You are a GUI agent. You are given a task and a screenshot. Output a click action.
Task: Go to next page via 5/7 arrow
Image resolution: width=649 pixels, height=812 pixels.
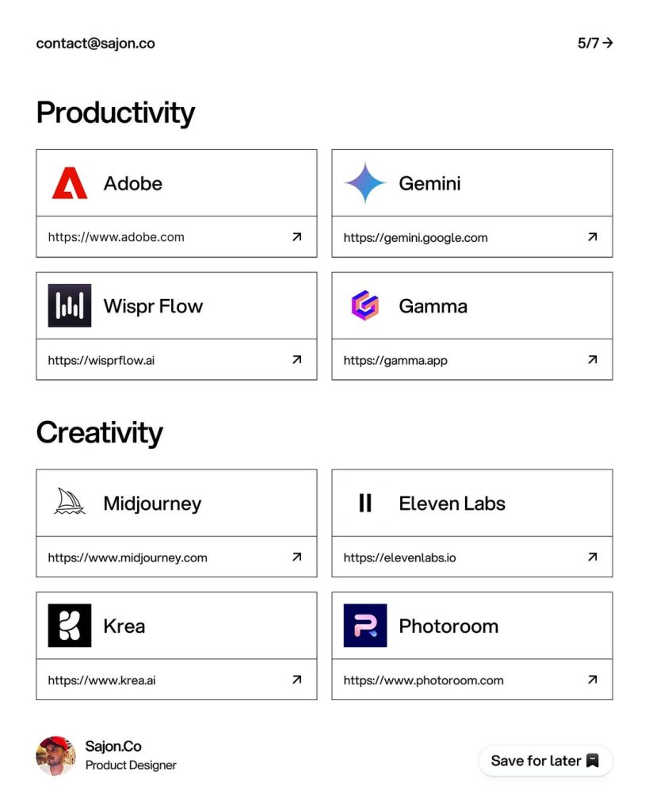[595, 43]
